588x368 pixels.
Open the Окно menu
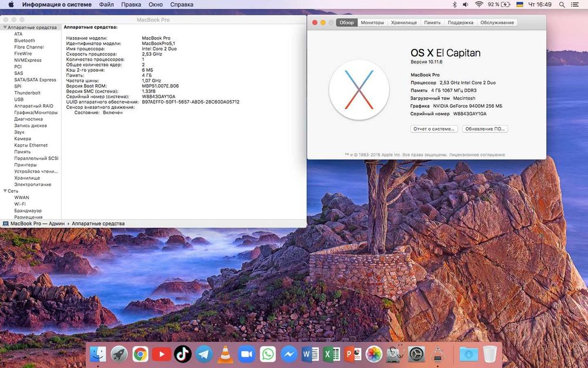(x=156, y=5)
